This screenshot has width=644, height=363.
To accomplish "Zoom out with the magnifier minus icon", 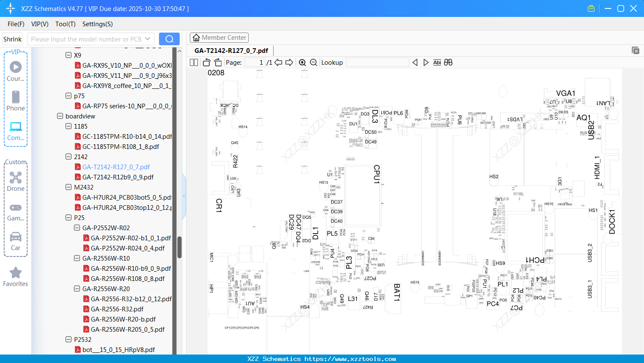I will coord(314,62).
